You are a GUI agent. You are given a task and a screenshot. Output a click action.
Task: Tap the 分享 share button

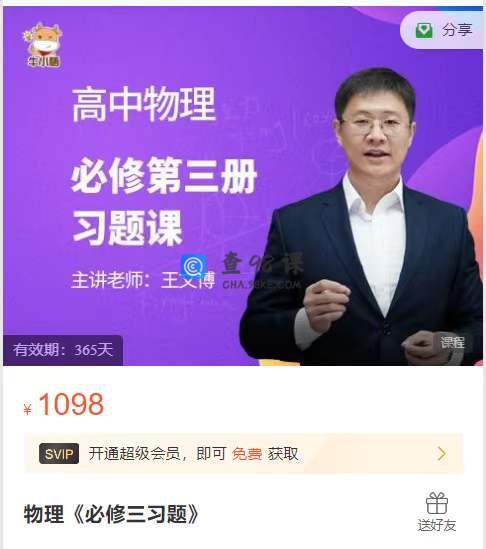click(x=442, y=30)
